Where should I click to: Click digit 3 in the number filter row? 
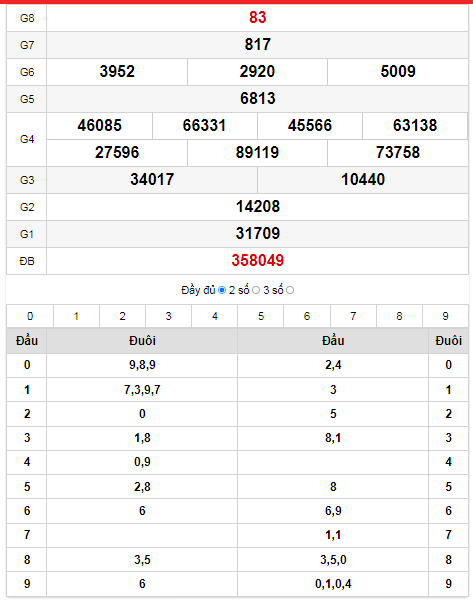coord(168,316)
